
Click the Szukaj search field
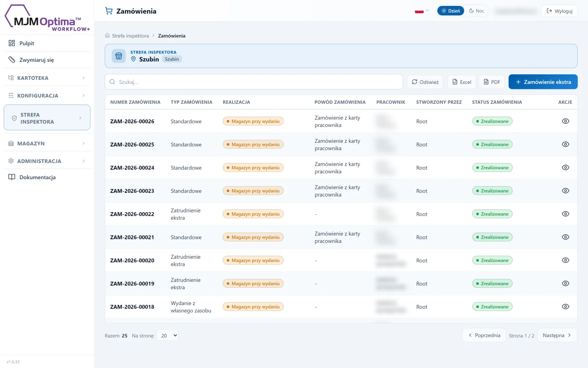pyautogui.click(x=254, y=82)
